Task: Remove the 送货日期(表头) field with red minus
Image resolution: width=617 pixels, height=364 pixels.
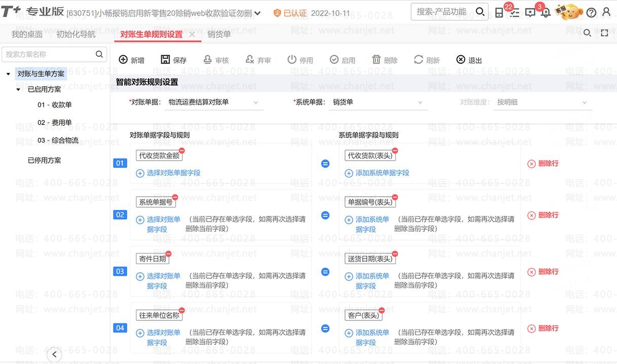Action: 395,254
